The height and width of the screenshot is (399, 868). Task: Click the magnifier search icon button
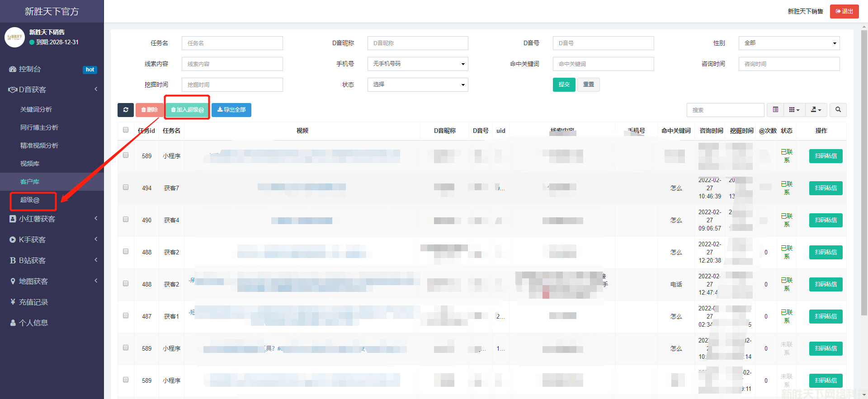coord(838,110)
